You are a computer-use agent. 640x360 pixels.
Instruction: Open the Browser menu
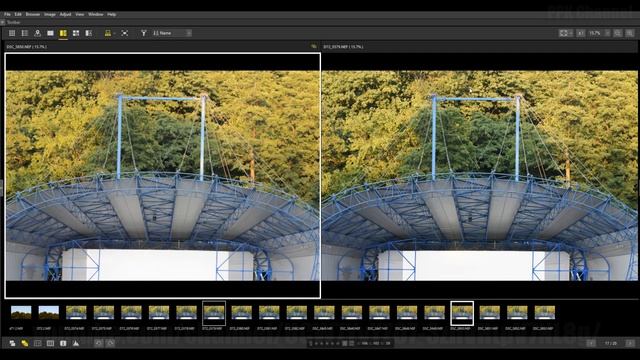pyautogui.click(x=33, y=14)
